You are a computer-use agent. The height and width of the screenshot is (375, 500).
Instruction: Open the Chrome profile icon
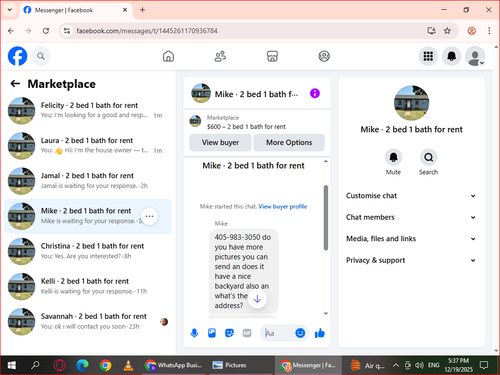471,31
